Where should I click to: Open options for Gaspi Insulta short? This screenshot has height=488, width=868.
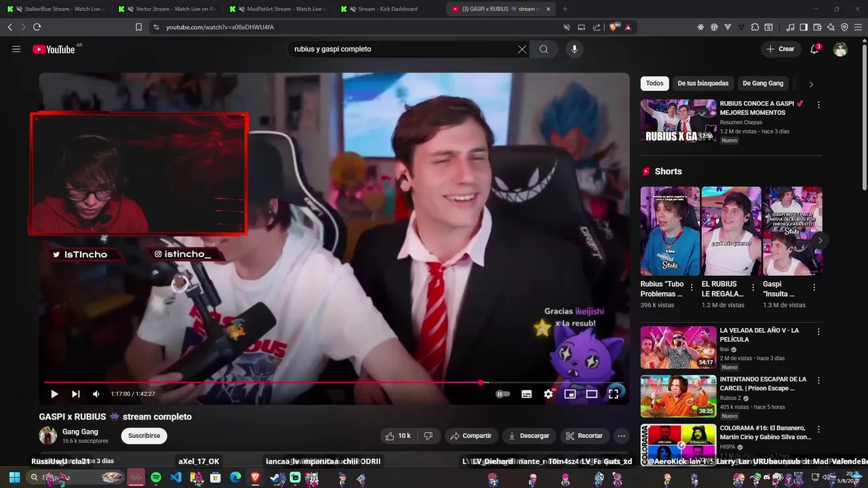coord(814,287)
